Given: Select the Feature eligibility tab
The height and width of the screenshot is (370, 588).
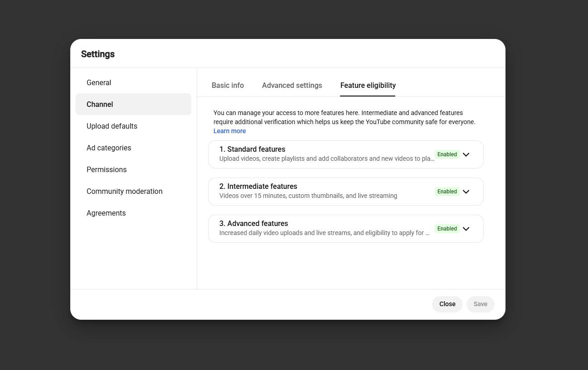Looking at the screenshot, I should pyautogui.click(x=368, y=86).
